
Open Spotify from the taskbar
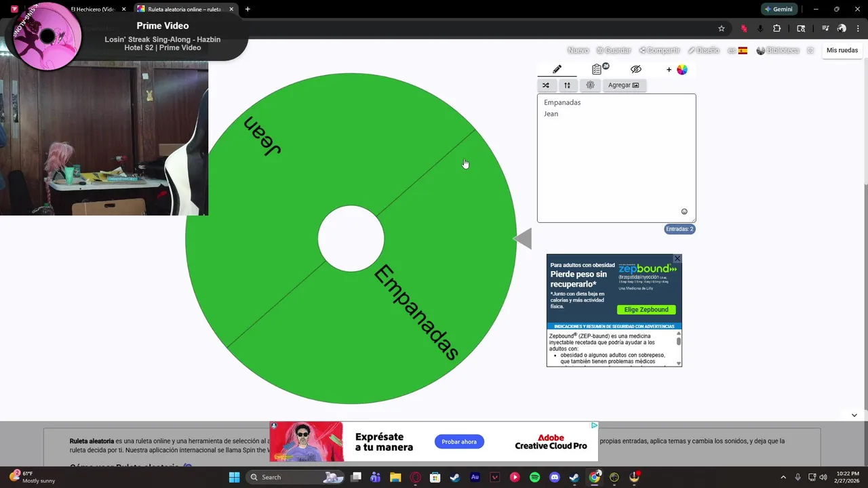tap(534, 477)
